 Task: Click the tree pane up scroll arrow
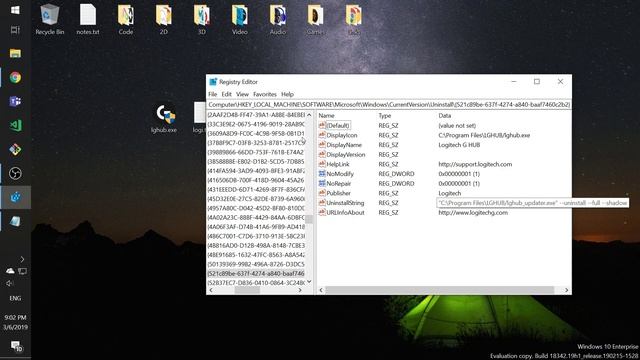tap(309, 115)
